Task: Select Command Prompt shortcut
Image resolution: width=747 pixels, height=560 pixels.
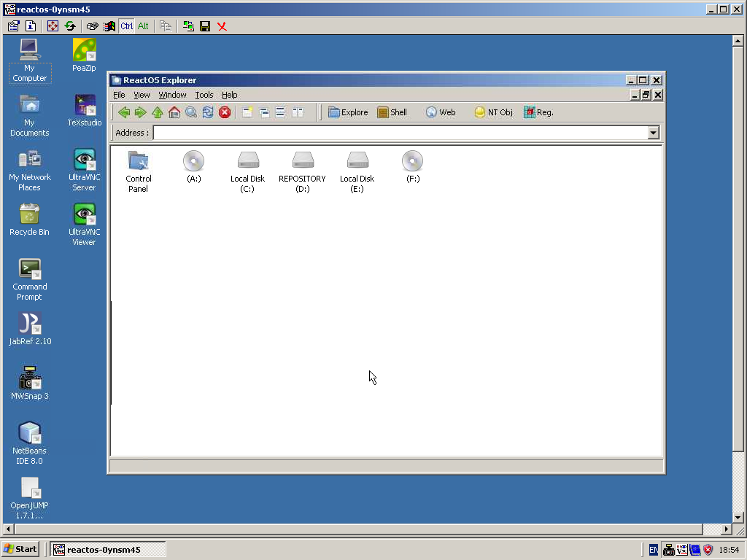Action: click(29, 279)
